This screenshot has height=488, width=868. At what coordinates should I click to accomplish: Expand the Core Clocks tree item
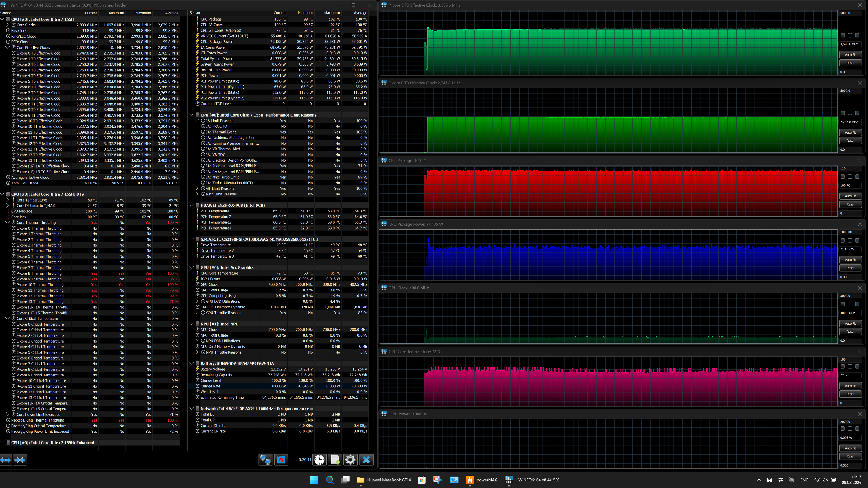(x=8, y=25)
